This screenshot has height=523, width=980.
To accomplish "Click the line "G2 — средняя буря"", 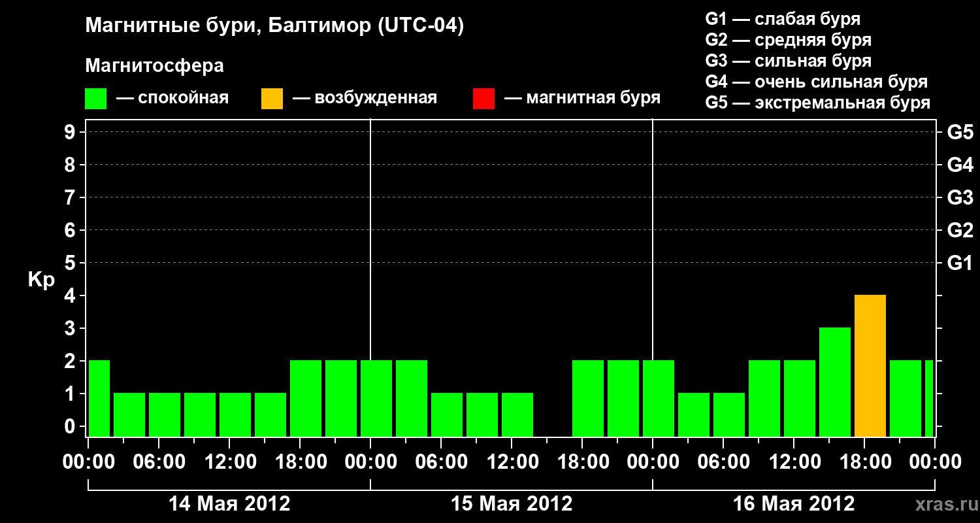I will pos(789,40).
